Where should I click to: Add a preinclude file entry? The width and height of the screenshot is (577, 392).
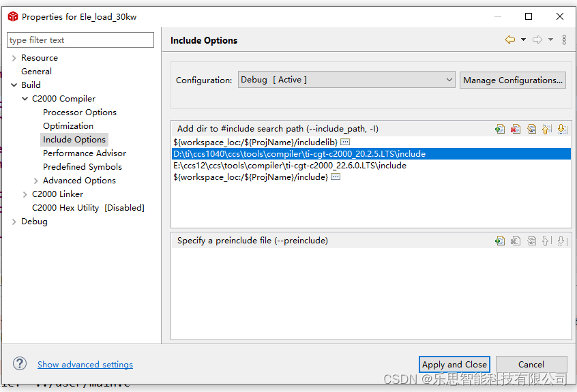point(500,241)
